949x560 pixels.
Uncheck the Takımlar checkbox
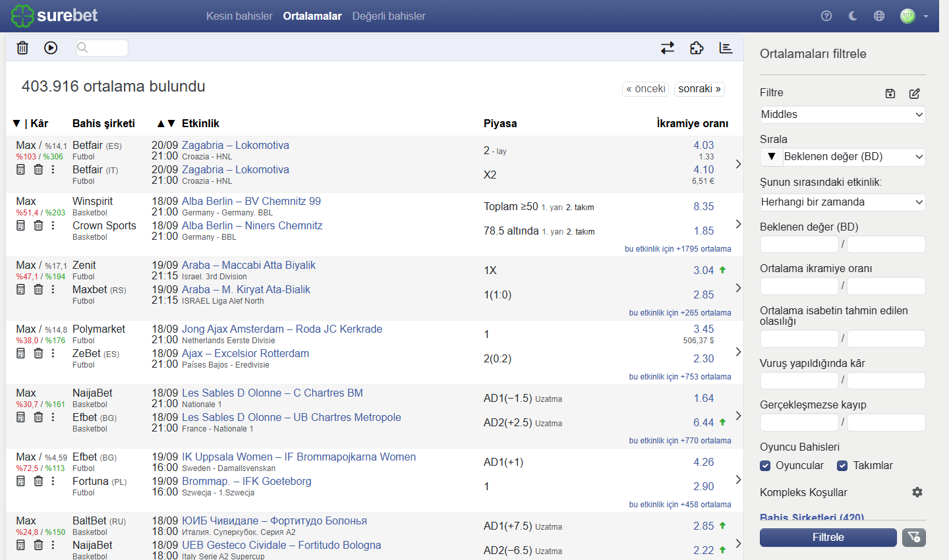pyautogui.click(x=842, y=466)
